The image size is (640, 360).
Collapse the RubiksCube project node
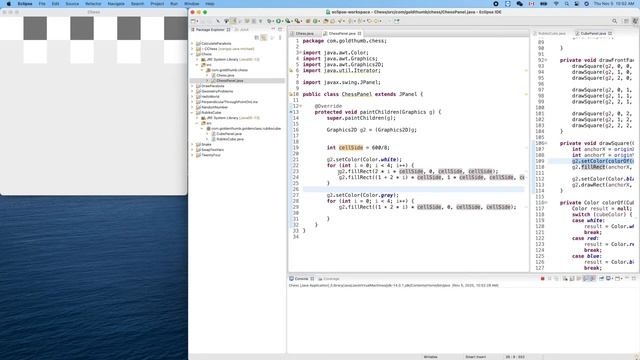(x=193, y=113)
